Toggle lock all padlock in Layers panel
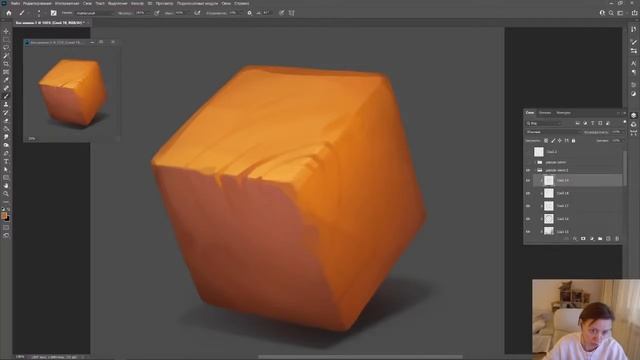Image resolution: width=640 pixels, height=360 pixels. click(x=573, y=140)
